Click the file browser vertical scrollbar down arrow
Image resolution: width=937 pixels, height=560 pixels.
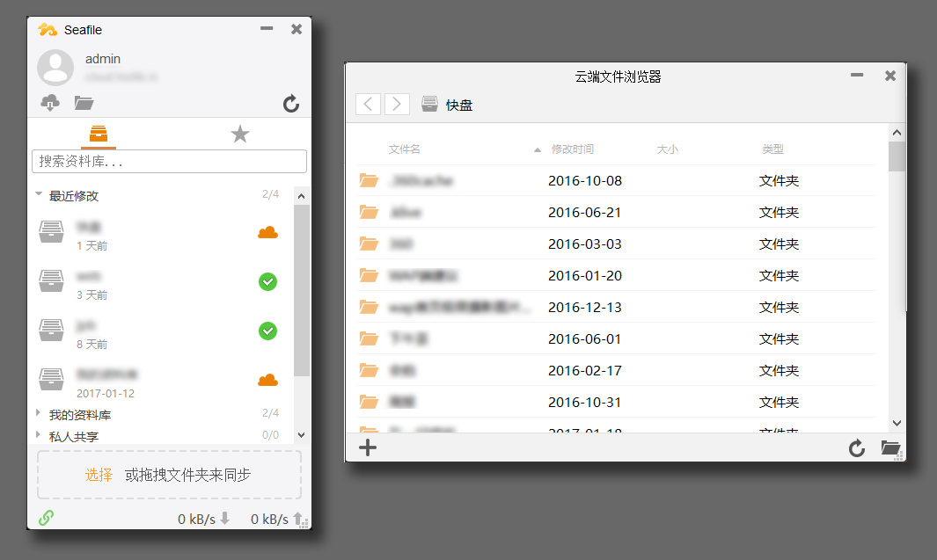click(x=897, y=424)
